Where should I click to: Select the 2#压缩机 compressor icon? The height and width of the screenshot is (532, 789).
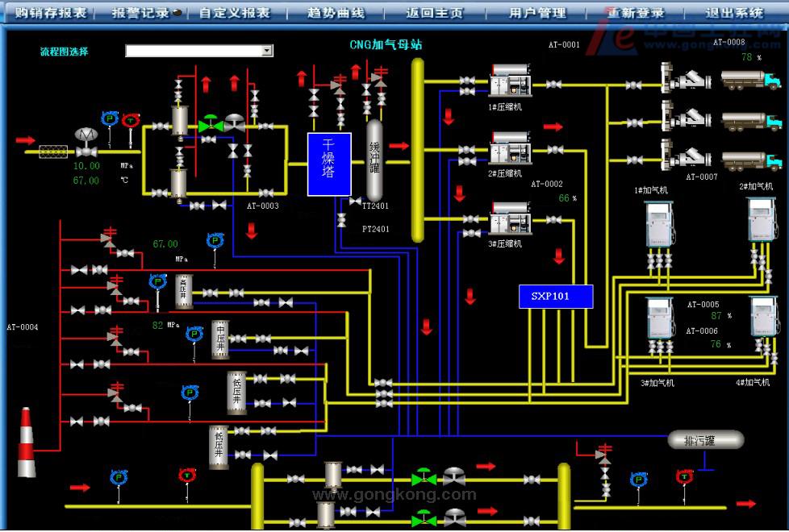[510, 149]
